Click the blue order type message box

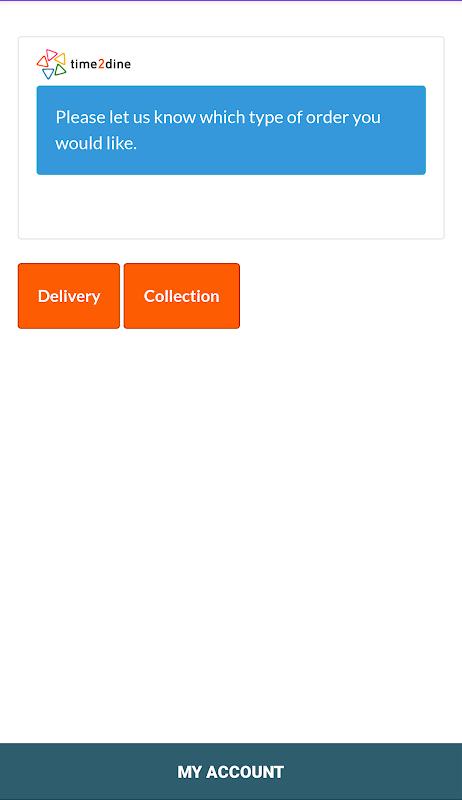click(x=231, y=130)
